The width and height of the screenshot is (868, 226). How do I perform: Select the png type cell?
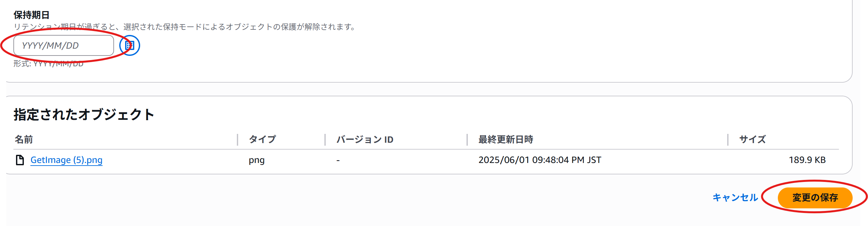[256, 160]
